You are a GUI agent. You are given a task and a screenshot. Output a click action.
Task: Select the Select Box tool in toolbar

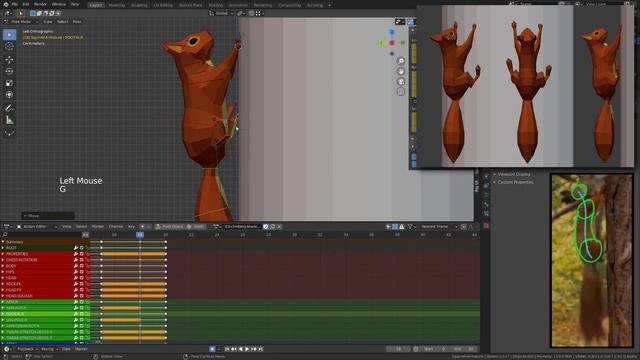point(9,35)
